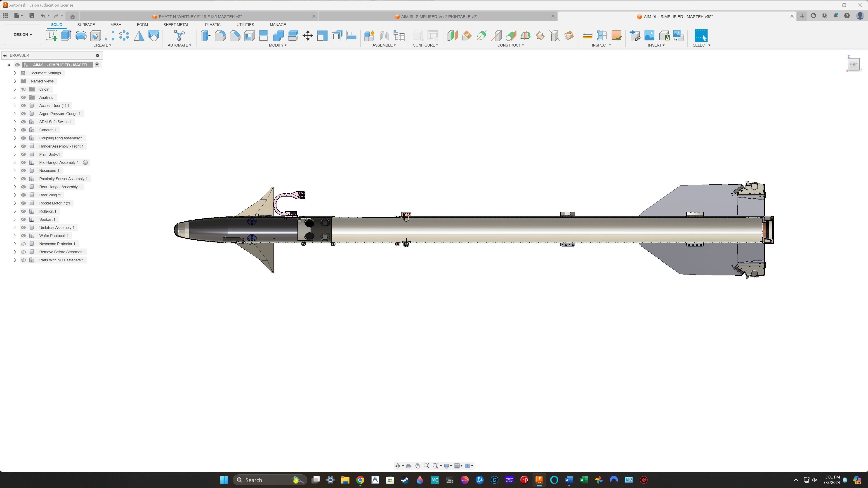Open the DESIGN workspace dropdown
Image resolution: width=868 pixels, height=488 pixels.
(x=23, y=35)
